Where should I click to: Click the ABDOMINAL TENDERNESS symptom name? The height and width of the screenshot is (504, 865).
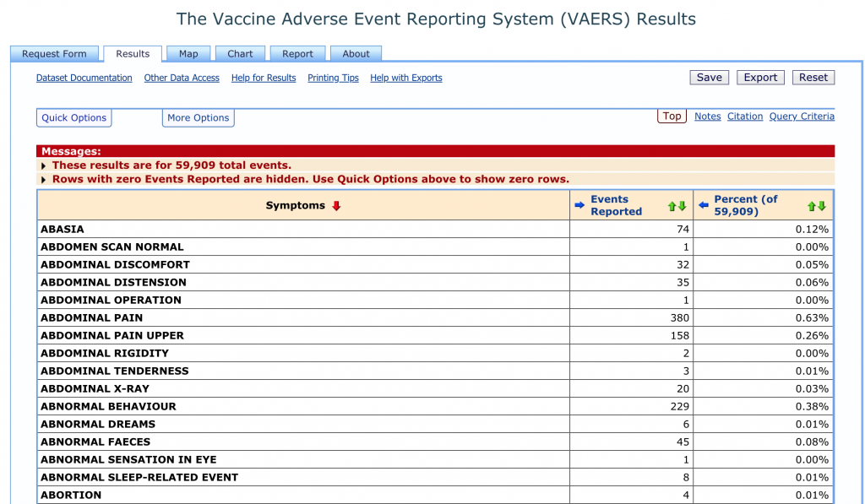click(115, 371)
